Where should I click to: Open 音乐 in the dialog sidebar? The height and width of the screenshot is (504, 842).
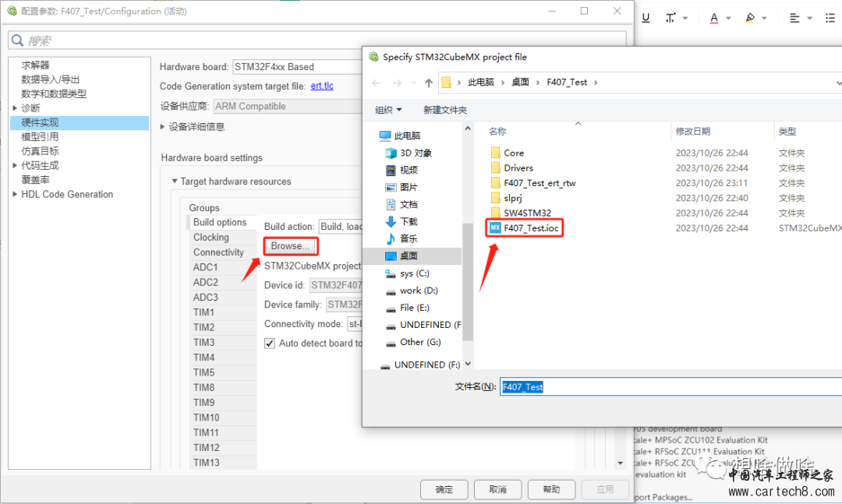tap(402, 239)
